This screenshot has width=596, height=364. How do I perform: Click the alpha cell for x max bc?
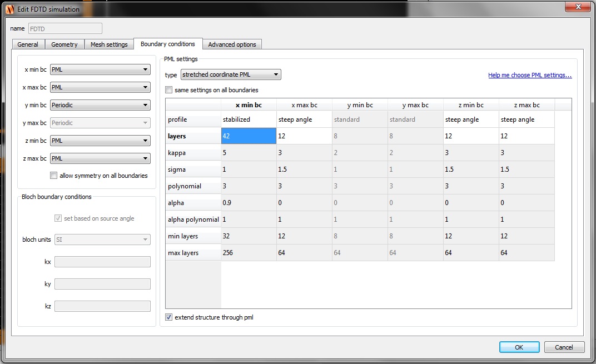304,202
